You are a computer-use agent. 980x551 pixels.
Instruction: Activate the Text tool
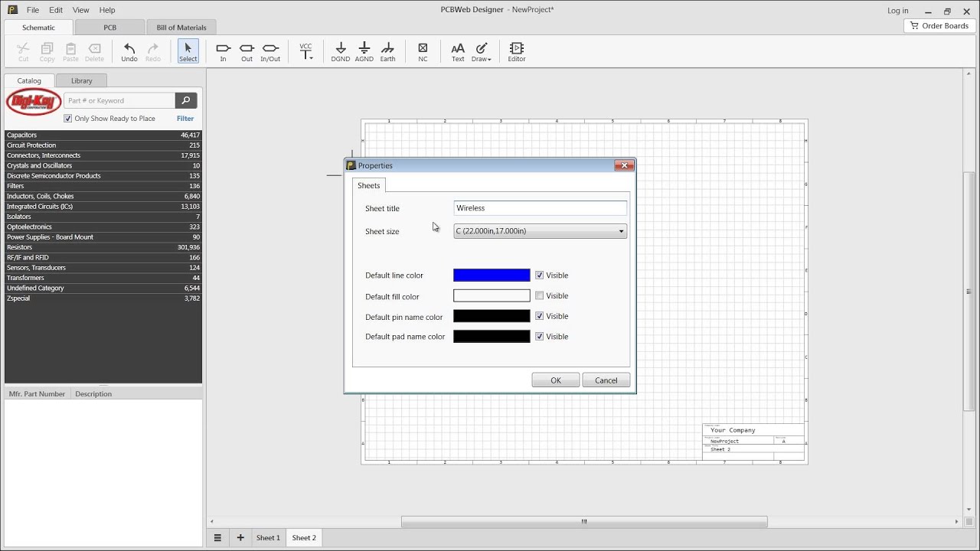458,51
